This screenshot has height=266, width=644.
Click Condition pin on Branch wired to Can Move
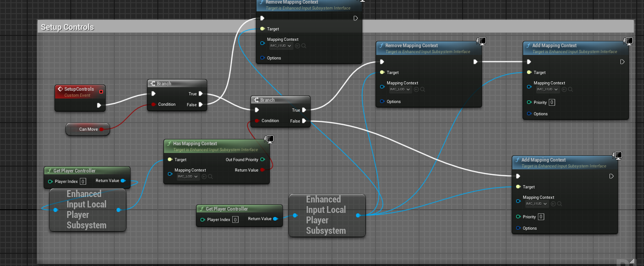point(153,104)
